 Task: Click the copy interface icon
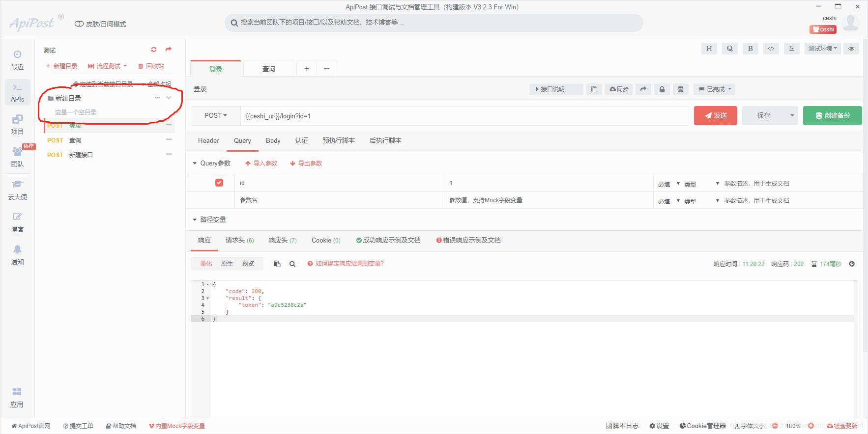[x=594, y=89]
